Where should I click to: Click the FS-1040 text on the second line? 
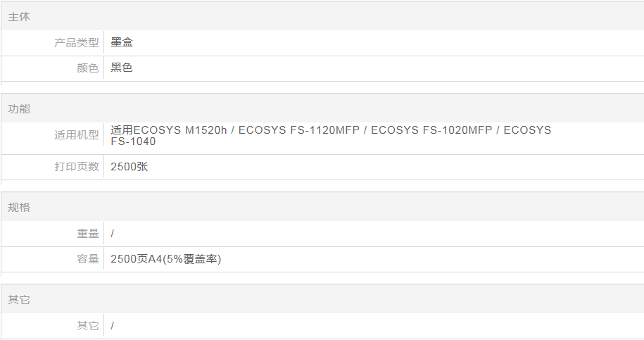(x=134, y=141)
